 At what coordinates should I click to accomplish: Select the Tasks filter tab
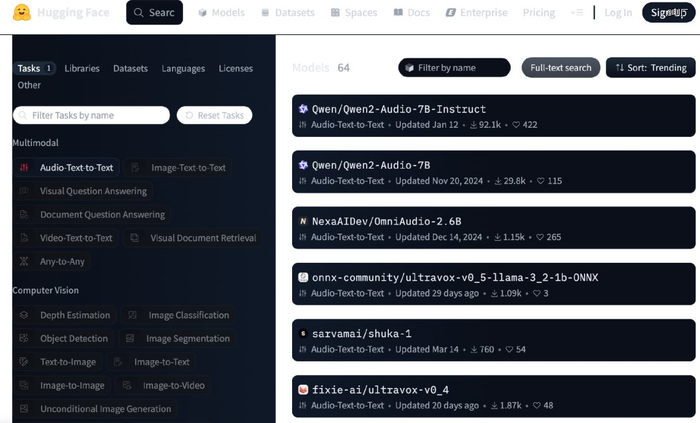[34, 68]
